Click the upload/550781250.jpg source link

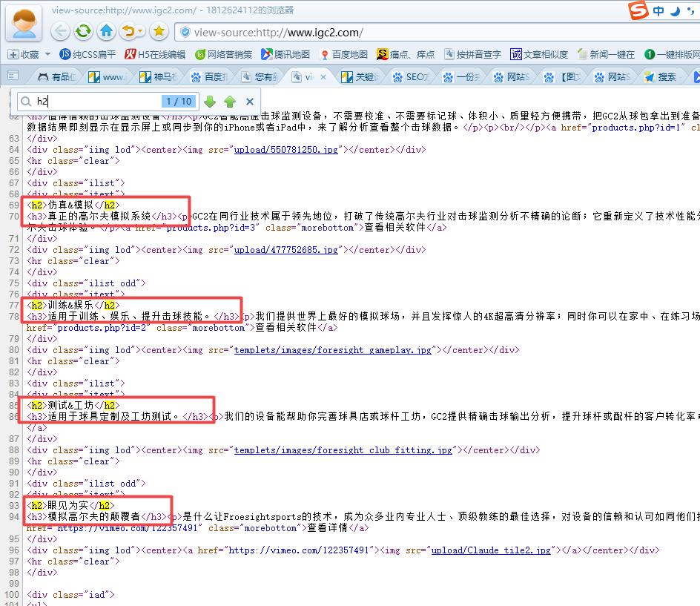tap(286, 150)
